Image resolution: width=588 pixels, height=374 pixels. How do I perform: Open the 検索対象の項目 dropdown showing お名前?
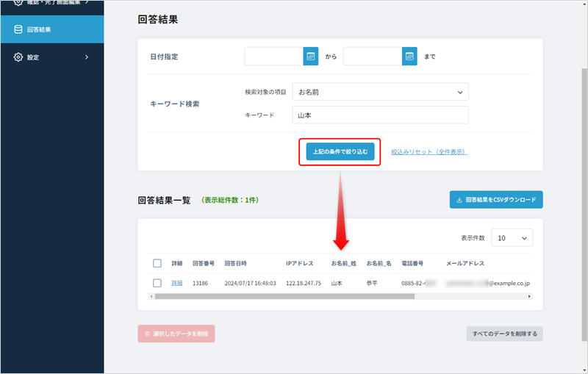pos(380,92)
